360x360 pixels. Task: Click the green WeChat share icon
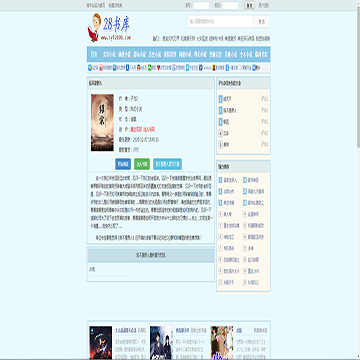click(150, 68)
